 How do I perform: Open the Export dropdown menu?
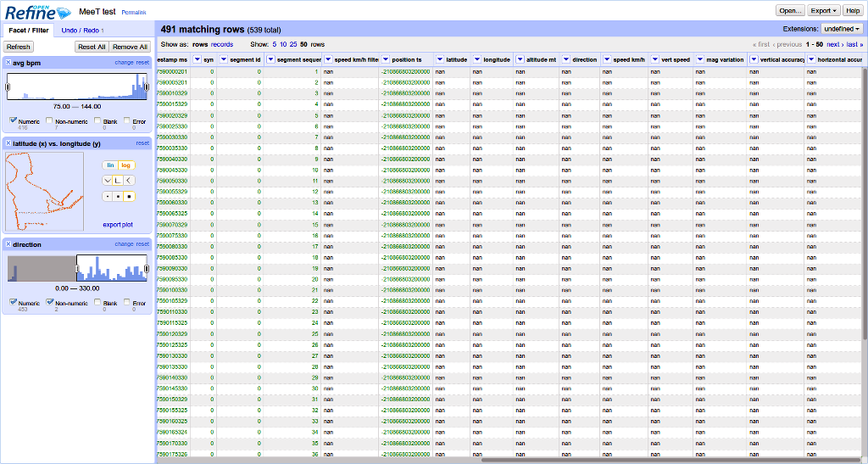pos(824,10)
